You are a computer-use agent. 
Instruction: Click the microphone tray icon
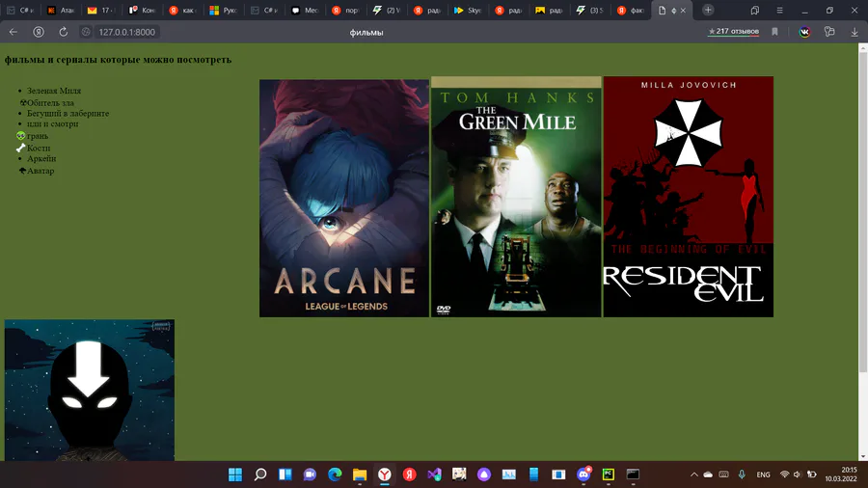[742, 474]
